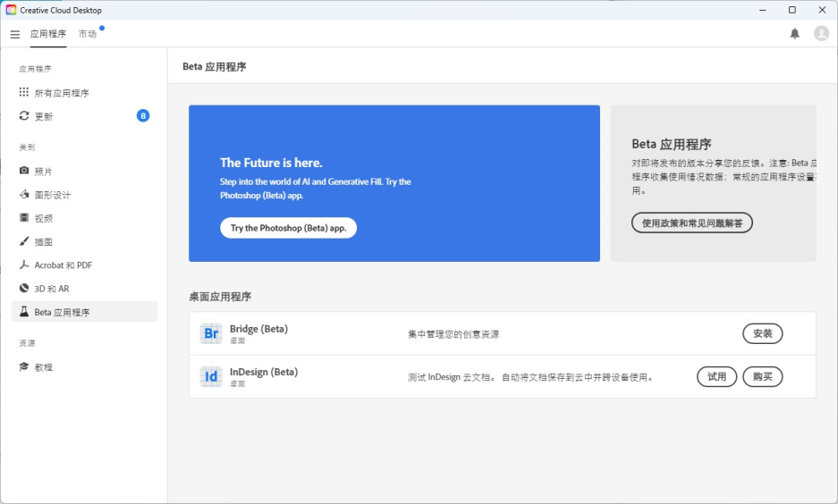
Task: Click the Bridge (Beta) app icon
Action: (211, 333)
